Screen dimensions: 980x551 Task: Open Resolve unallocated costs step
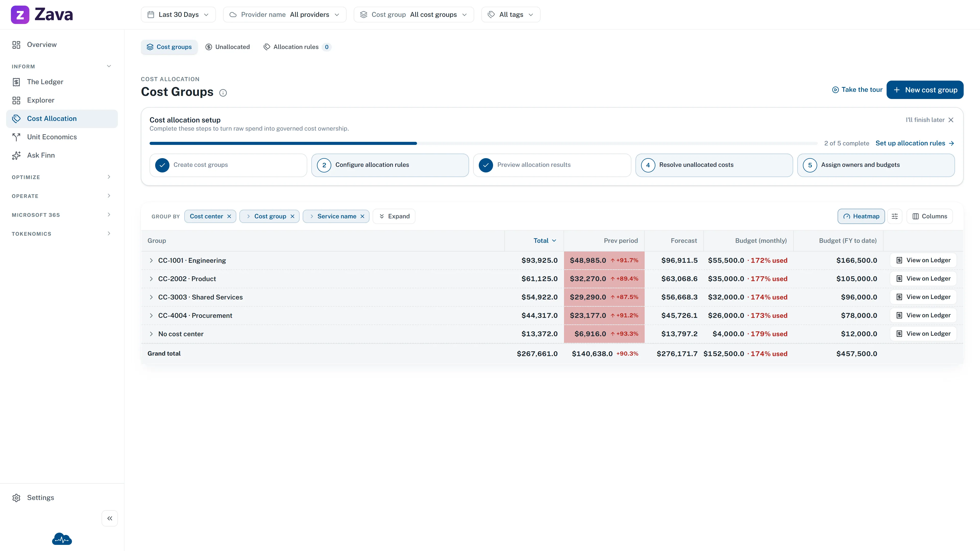(714, 165)
